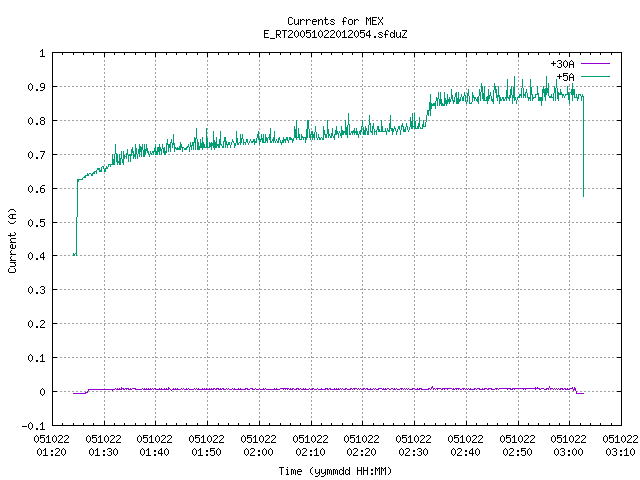Click the +30A legend label

(x=562, y=64)
